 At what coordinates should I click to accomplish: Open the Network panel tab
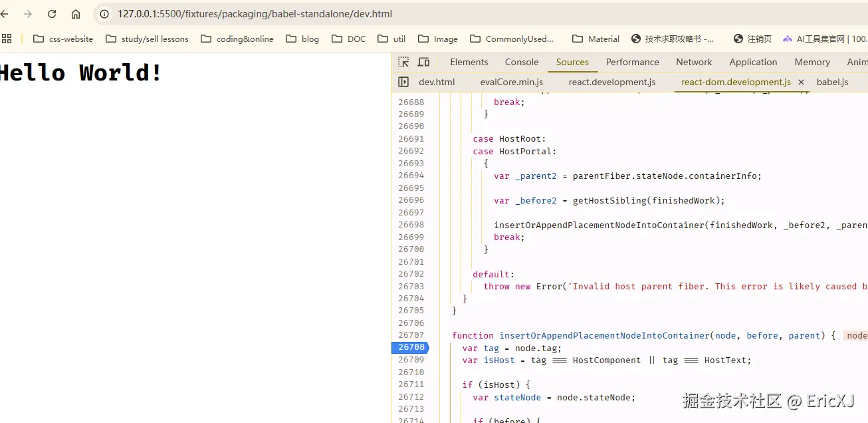pyautogui.click(x=694, y=62)
